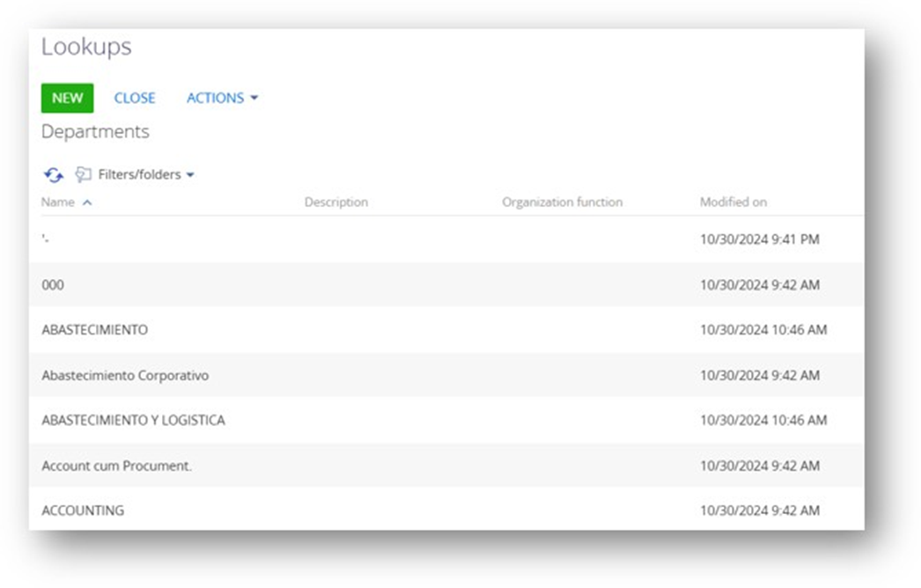
Task: Sort by the Name column header
Action: [58, 202]
